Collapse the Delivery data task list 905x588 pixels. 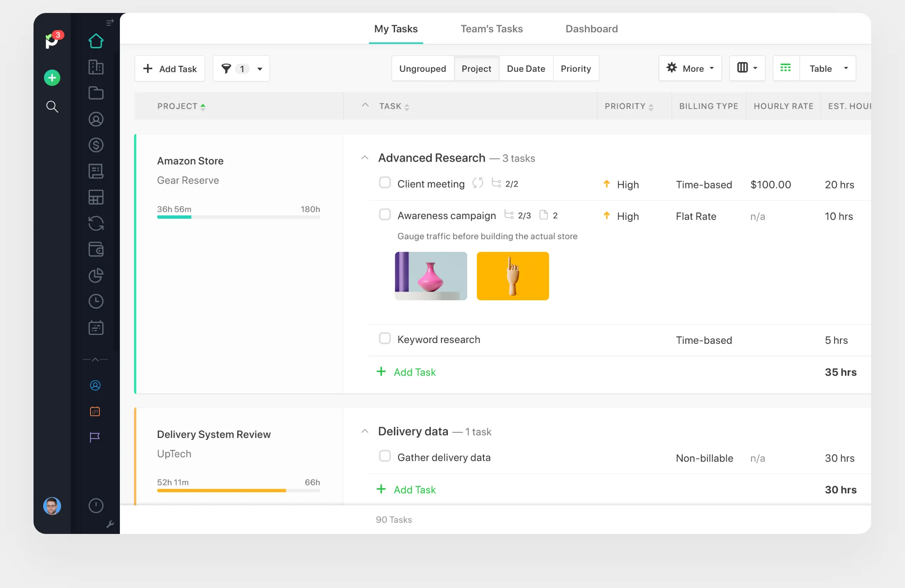(x=365, y=431)
